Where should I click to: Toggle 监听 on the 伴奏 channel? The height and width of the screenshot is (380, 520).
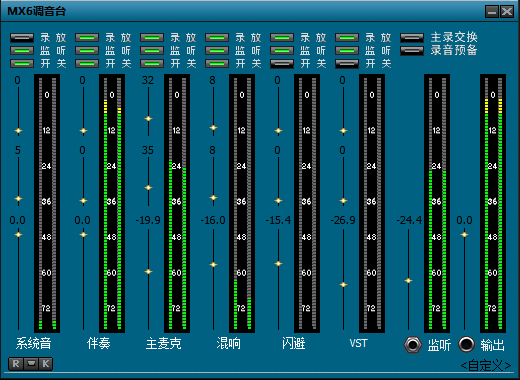point(87,51)
